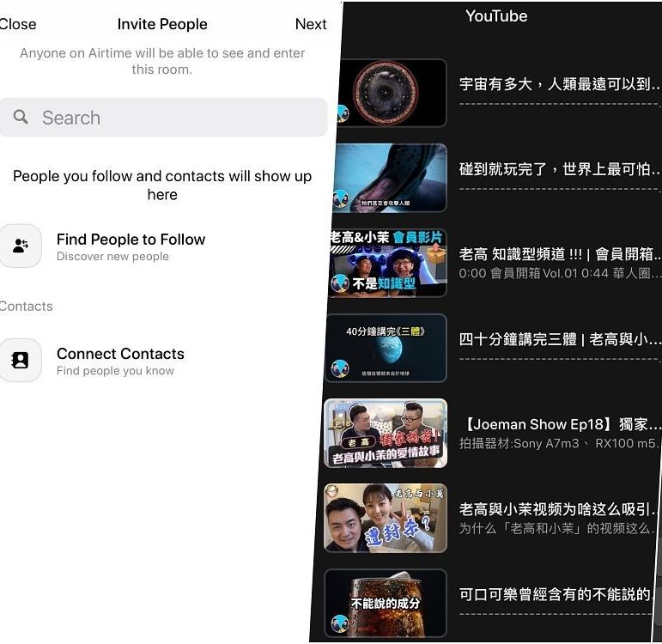Viewport: 662px width, 644px height.
Task: Click the magnifying glass search icon
Action: click(21, 118)
